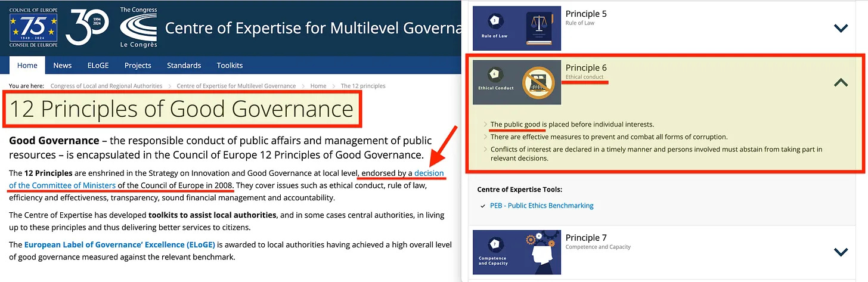Click the 'Rule of Law' subtitle text
Image resolution: width=868 pixels, height=282 pixels.
(x=579, y=23)
